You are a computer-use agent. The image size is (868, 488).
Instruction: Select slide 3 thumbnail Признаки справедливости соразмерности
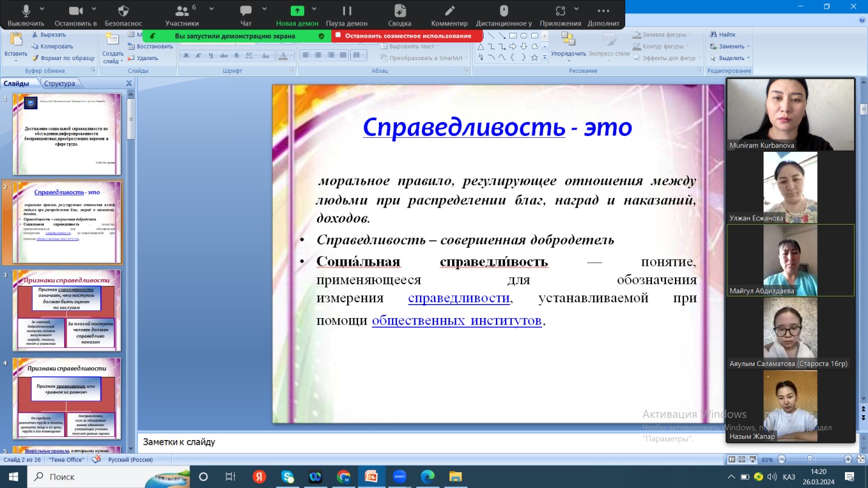tap(67, 310)
